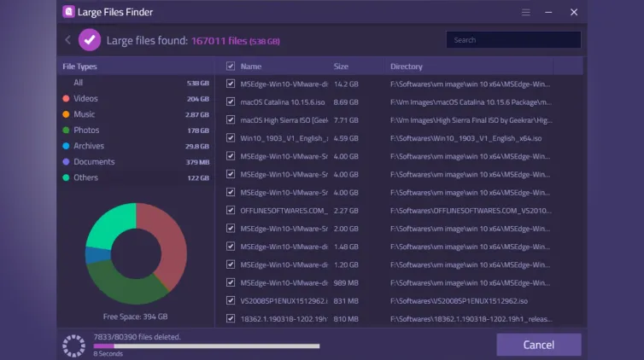Viewport: 644px width, 360px height.
Task: Click the purple Documents dot icon
Action: coord(66,161)
